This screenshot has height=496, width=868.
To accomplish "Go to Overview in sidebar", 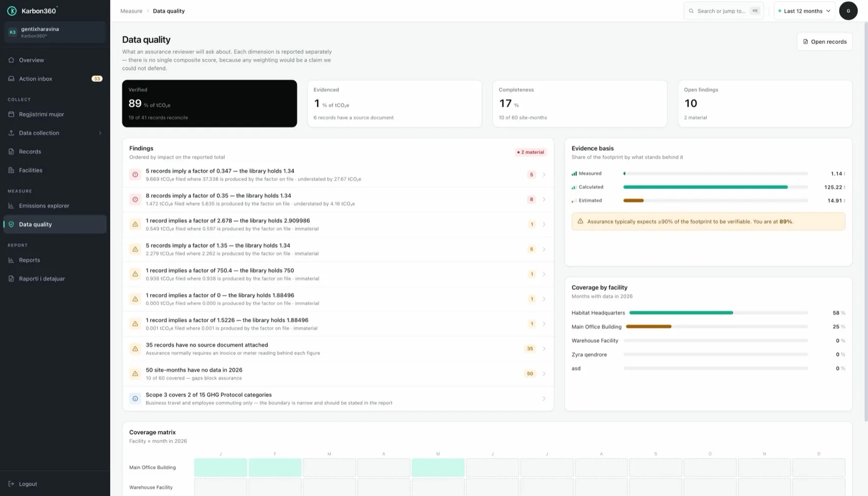I will 55,60.
